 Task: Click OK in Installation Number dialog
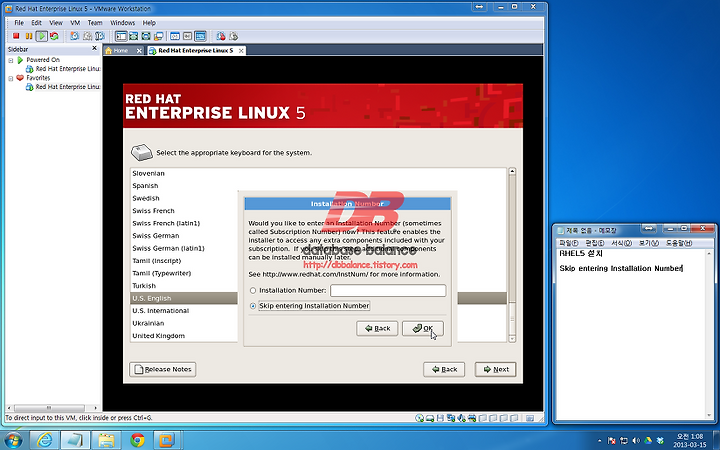pos(422,328)
